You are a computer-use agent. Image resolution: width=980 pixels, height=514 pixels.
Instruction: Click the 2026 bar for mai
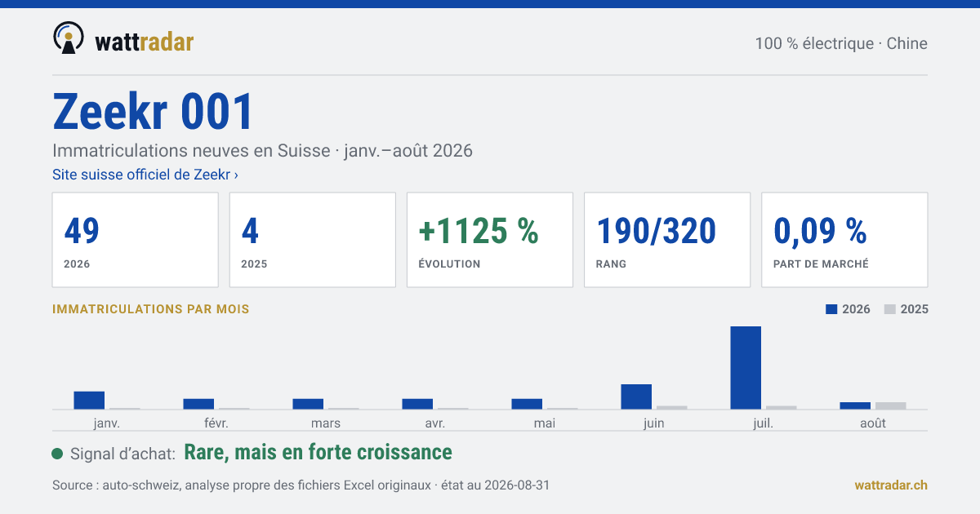coord(527,404)
